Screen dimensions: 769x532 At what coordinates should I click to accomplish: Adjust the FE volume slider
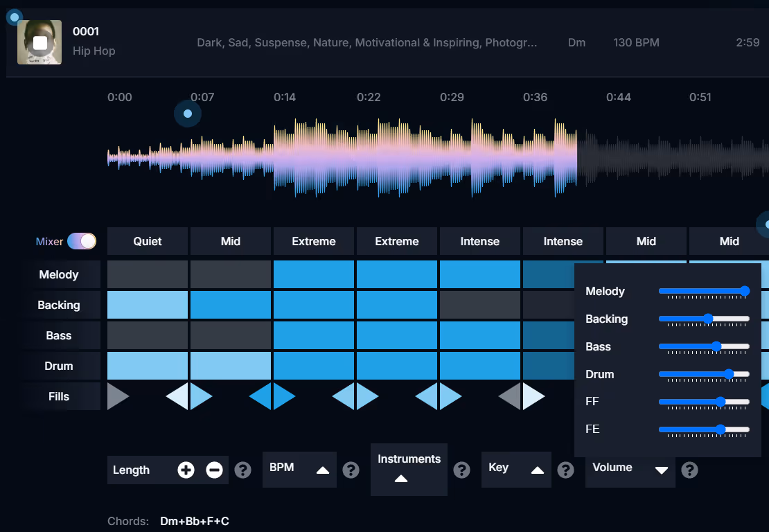[x=705, y=429]
